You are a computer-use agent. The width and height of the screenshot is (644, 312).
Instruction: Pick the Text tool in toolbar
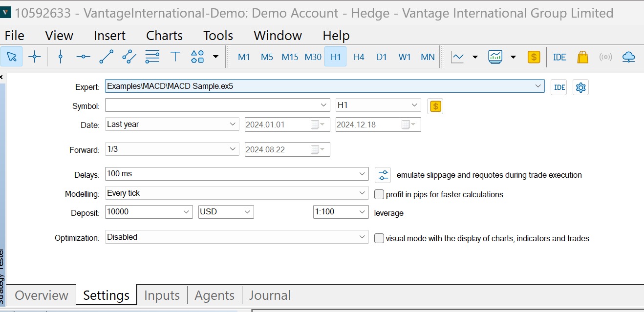pos(175,57)
